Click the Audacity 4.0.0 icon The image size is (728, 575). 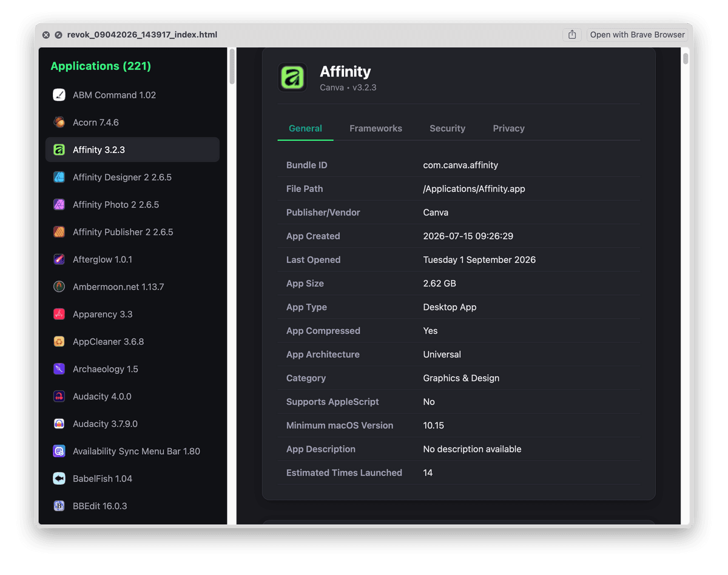59,396
